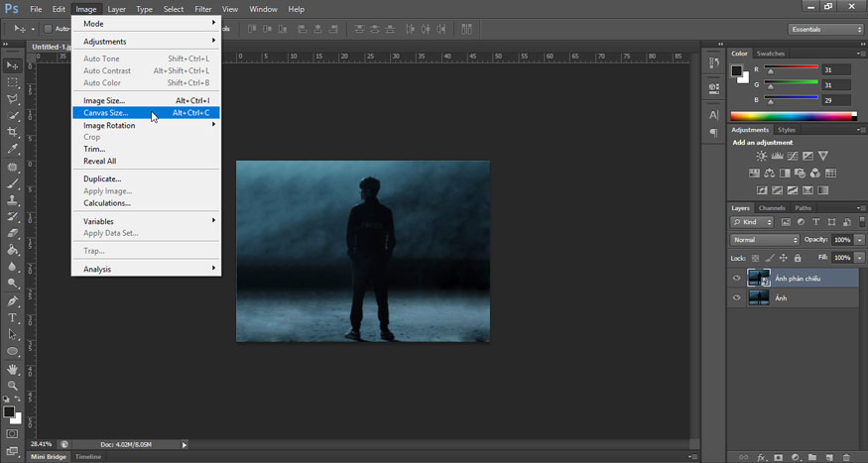Add a Color Balance adjustment
The height and width of the screenshot is (463, 868).
tap(770, 174)
